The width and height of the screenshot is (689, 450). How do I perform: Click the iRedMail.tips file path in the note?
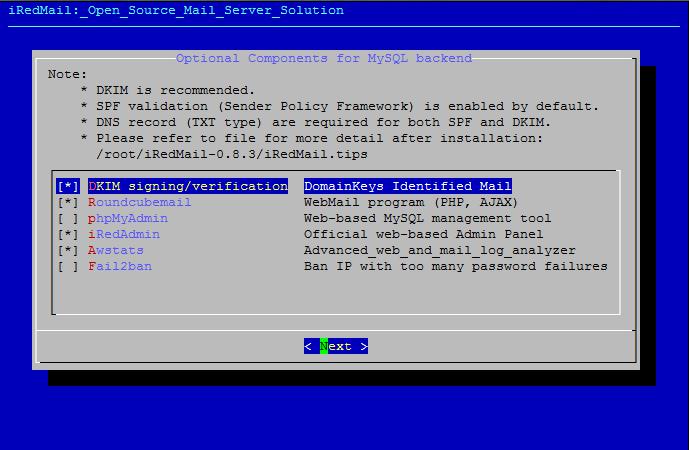231,154
